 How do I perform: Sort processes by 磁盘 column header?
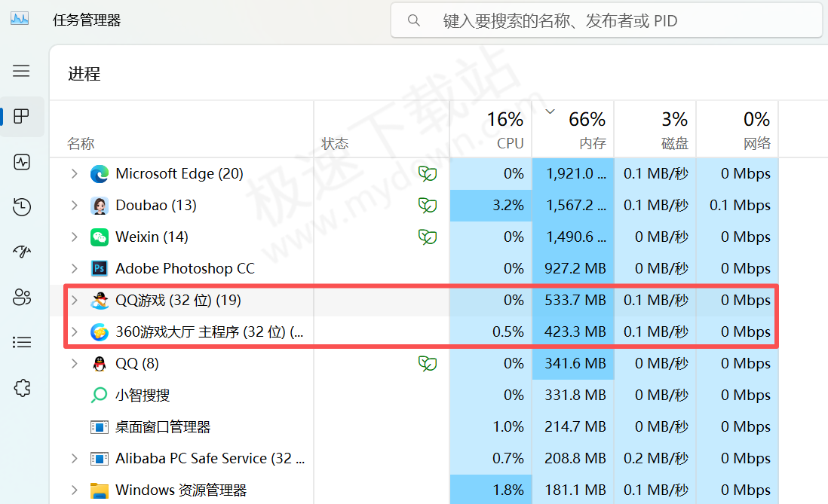click(x=655, y=130)
